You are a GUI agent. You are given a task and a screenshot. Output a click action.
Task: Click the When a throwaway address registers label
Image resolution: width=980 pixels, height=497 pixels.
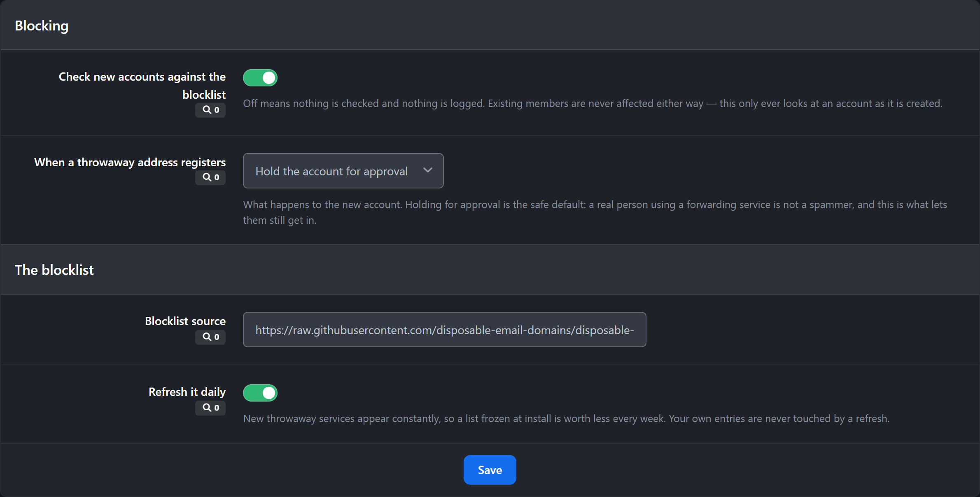tap(130, 162)
